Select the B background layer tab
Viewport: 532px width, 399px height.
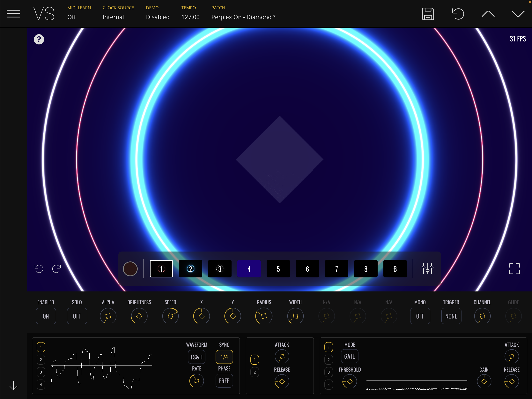395,269
